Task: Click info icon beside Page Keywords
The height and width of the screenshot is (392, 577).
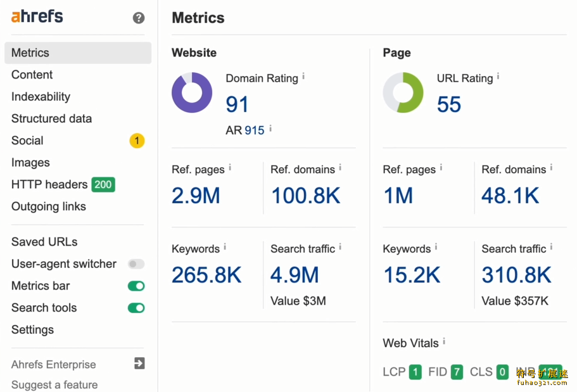Action: tap(436, 247)
